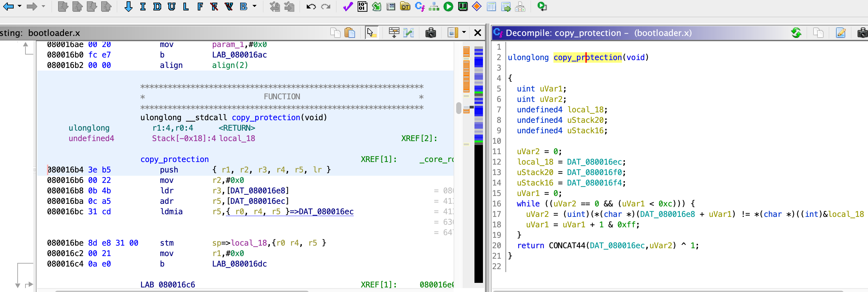Jump to next different byte value (crossed V)

(229, 7)
